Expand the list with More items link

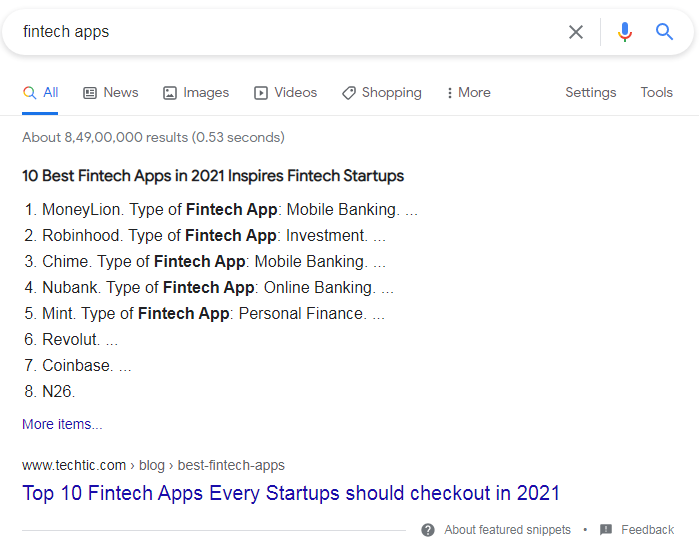62,424
